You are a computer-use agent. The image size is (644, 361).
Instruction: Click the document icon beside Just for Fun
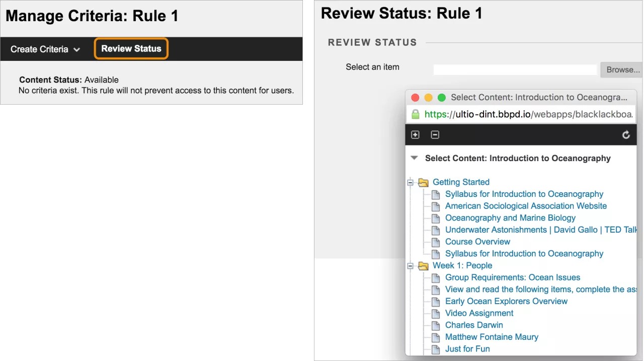436,349
